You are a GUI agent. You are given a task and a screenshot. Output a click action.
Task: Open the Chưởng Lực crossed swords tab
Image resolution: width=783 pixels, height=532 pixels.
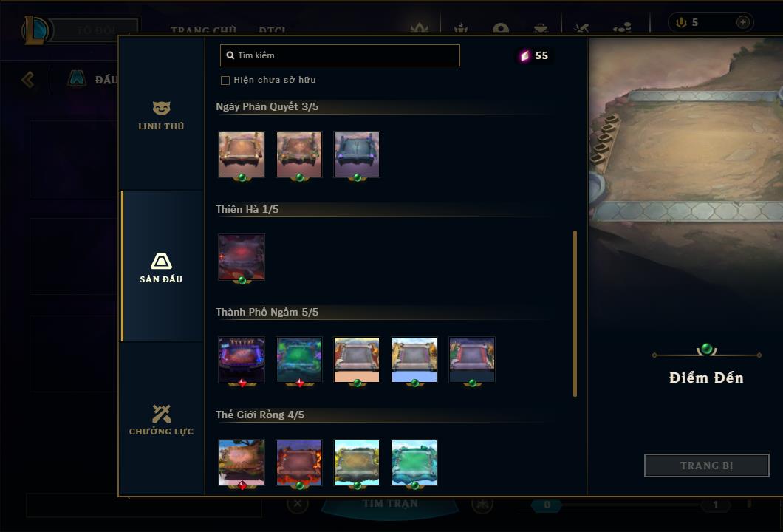pos(161,420)
